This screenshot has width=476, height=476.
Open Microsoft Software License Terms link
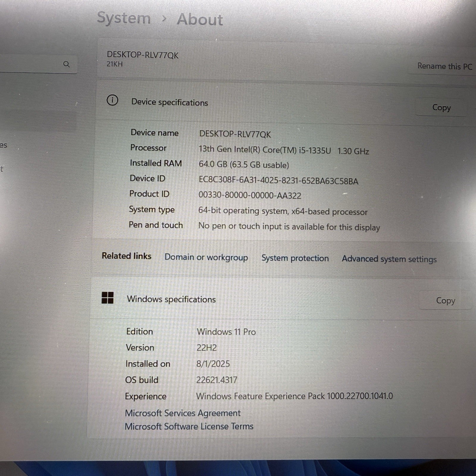point(189,426)
